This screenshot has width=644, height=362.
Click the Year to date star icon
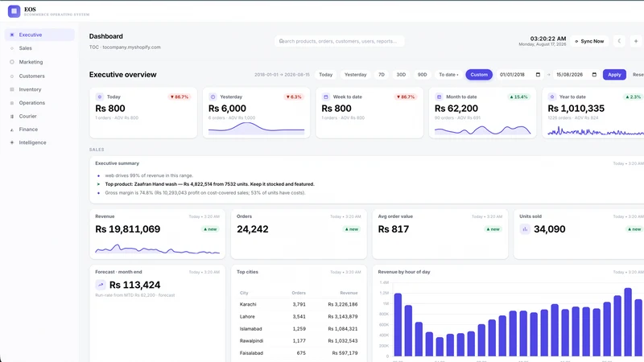point(552,97)
